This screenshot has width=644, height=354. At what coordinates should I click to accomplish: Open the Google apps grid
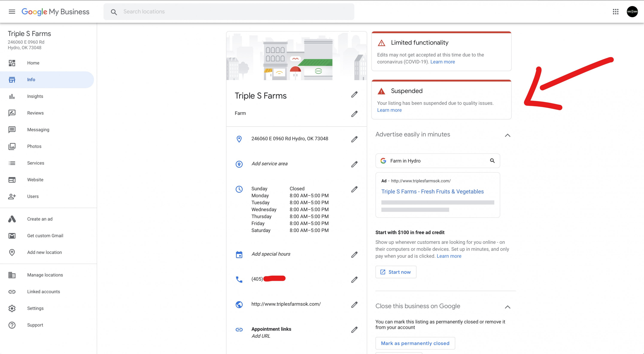point(615,12)
